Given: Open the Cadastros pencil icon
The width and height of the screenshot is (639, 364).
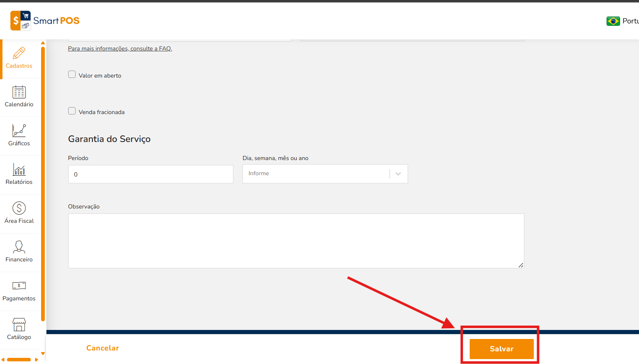Looking at the screenshot, I should coord(19,53).
